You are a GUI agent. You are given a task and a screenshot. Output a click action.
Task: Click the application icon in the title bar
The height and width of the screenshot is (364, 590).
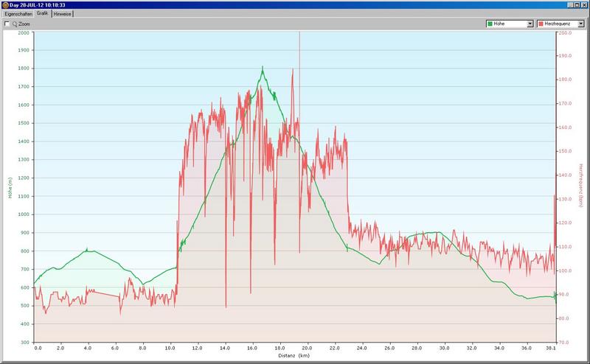tap(4, 4)
